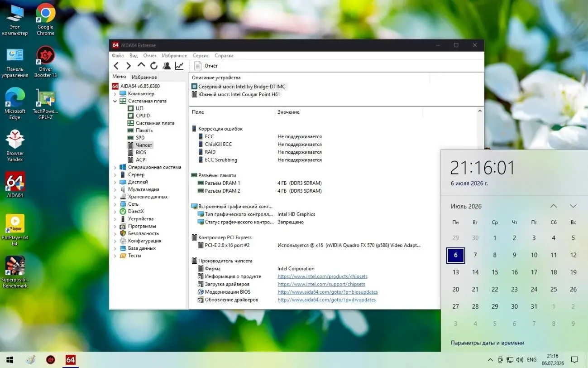Show hidden tray icons chevron
Screen dimensions: 588x368
pyautogui.click(x=490, y=360)
